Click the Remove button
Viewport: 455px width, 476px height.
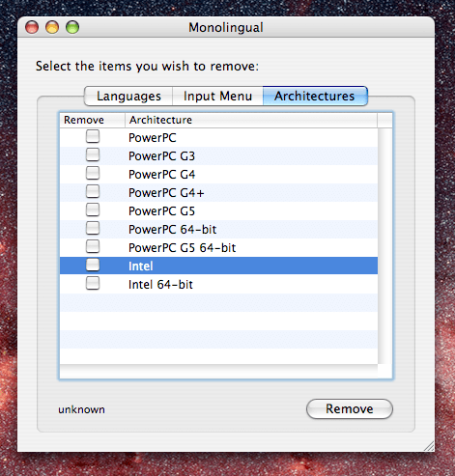pyautogui.click(x=350, y=408)
